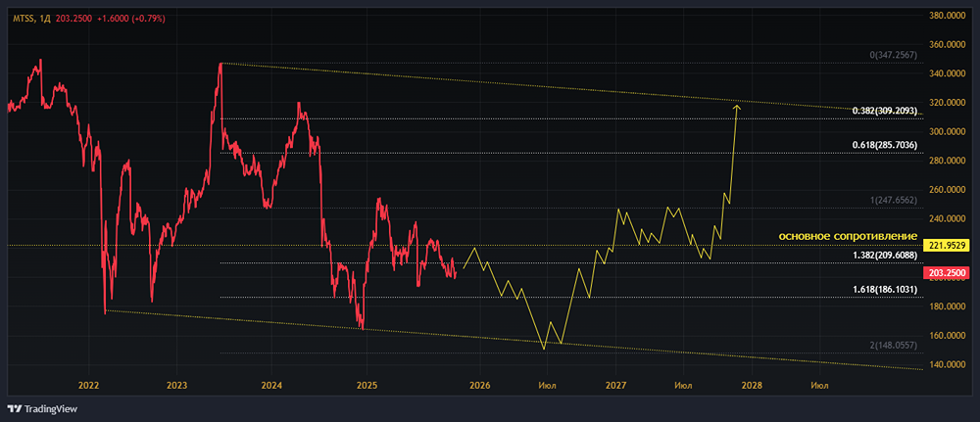The height and width of the screenshot is (422, 980).
Task: Click the 380.0000 price axis label
Action: 947,16
